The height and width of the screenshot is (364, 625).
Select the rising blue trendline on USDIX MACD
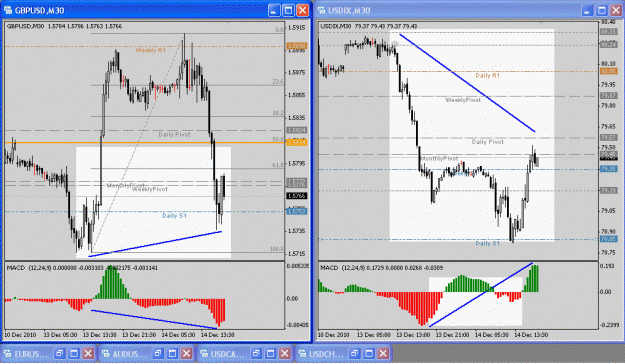pyautogui.click(x=481, y=295)
